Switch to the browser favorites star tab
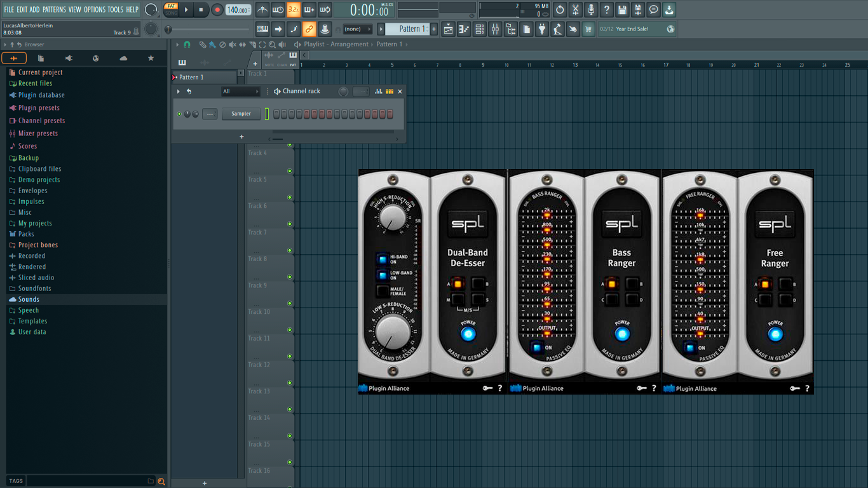This screenshot has height=488, width=868. (x=151, y=58)
